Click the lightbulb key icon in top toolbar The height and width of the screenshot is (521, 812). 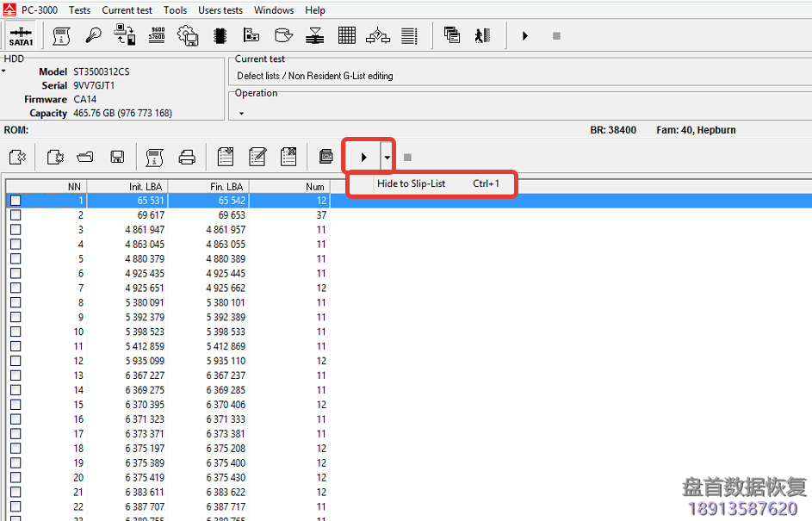point(93,36)
